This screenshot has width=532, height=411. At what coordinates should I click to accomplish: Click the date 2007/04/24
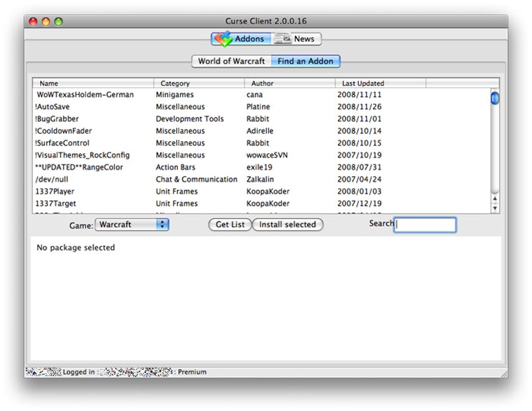click(359, 179)
